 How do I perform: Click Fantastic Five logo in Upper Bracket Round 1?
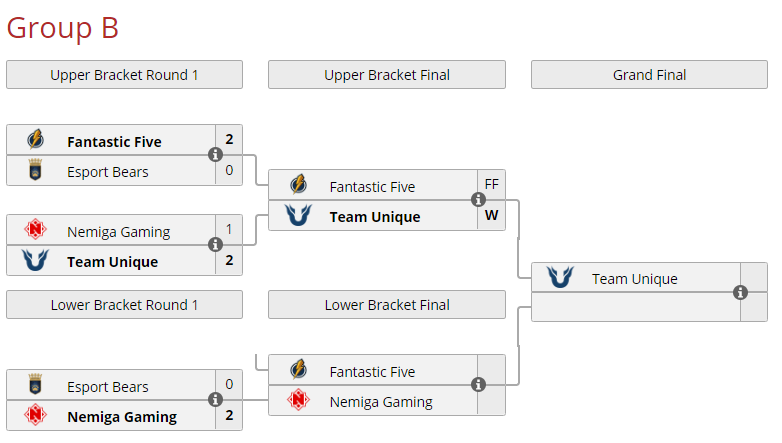35,141
